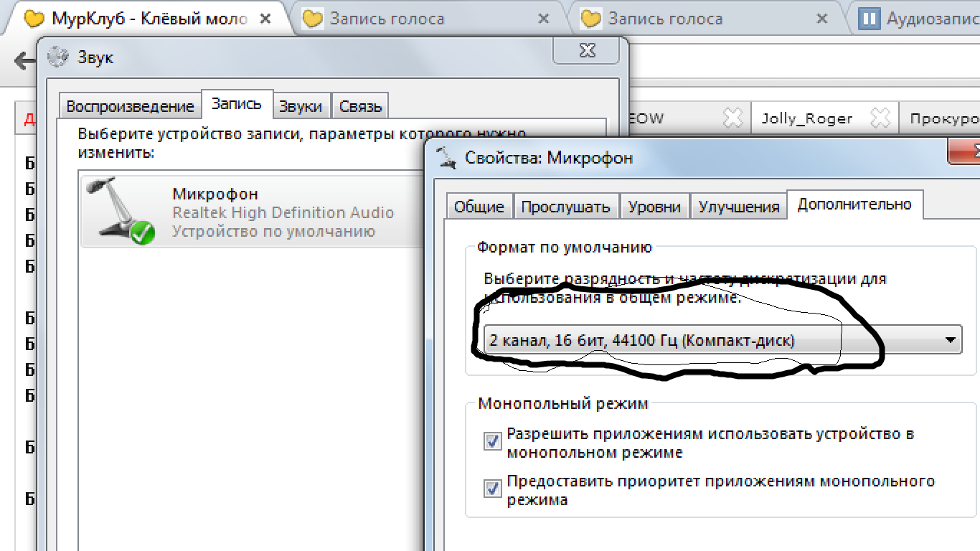Open the Общие tab in microphone properties
980x551 pixels.
479,207
